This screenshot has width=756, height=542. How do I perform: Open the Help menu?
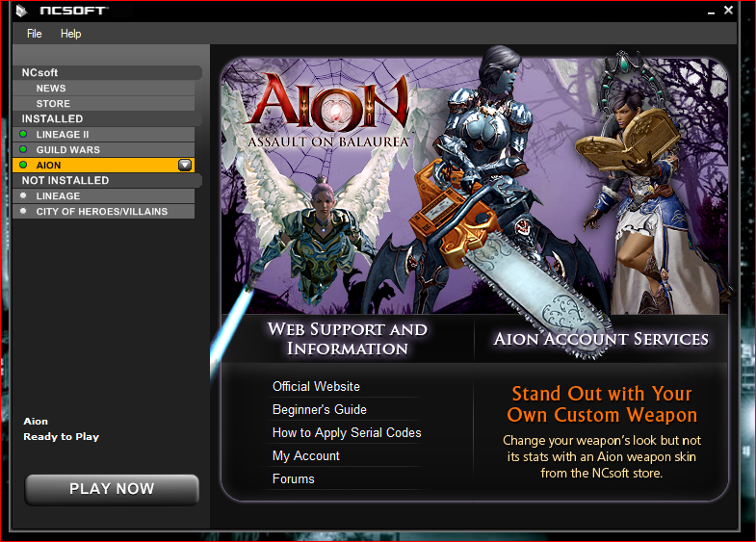click(x=71, y=34)
